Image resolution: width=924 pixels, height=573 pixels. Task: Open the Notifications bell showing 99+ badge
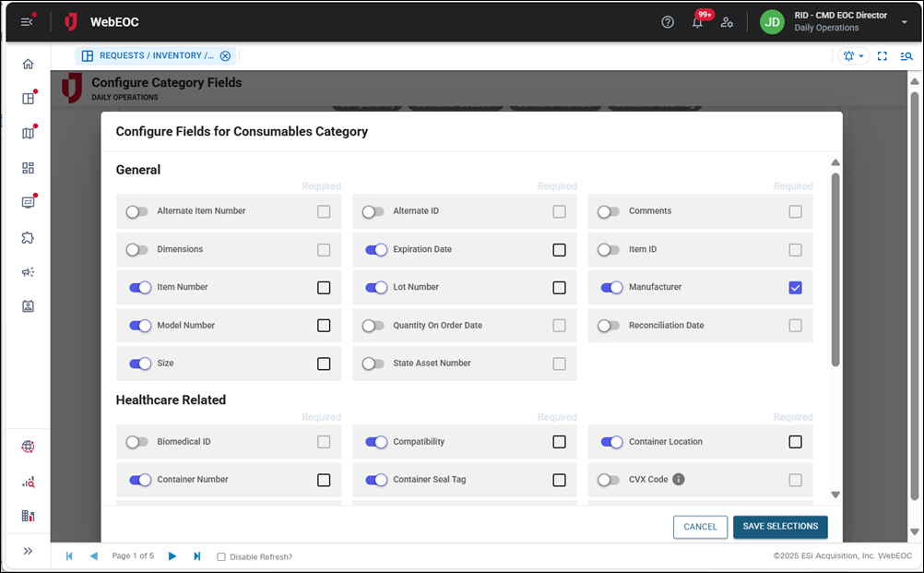pos(697,21)
